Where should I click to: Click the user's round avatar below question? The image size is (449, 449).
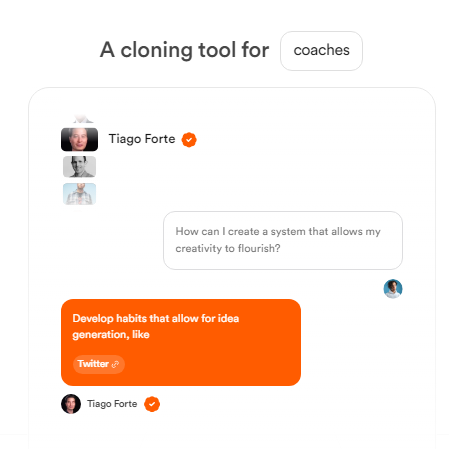[x=393, y=288]
